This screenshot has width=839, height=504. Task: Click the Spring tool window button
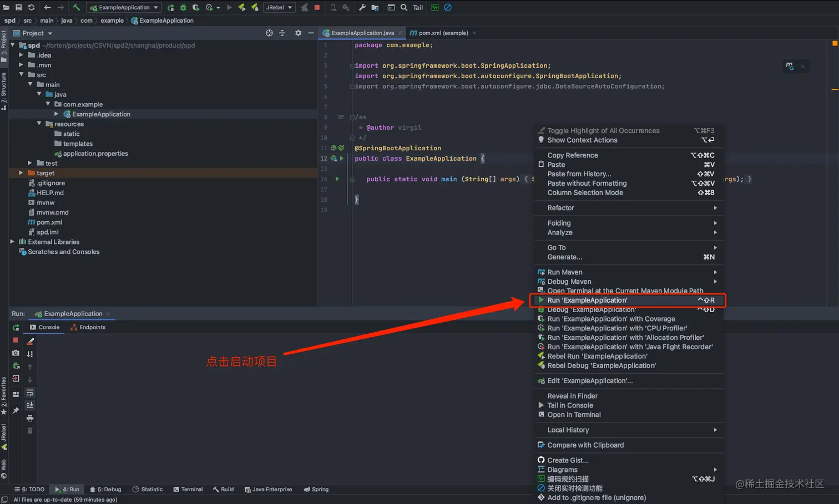316,490
